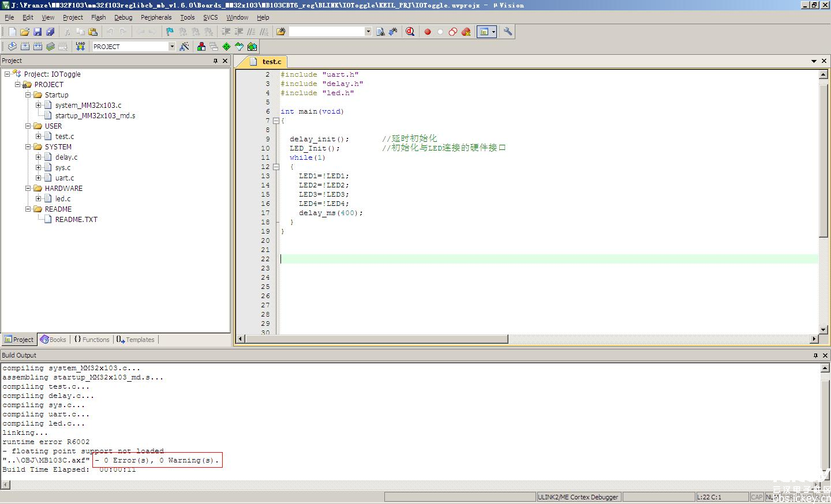Unindent selected lines icon
831x504 pixels.
[x=238, y=32]
